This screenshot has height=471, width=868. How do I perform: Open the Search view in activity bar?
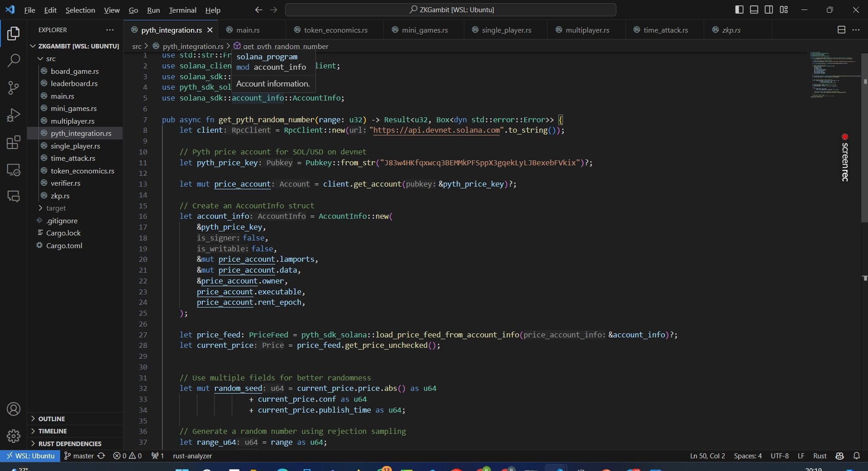pyautogui.click(x=14, y=60)
